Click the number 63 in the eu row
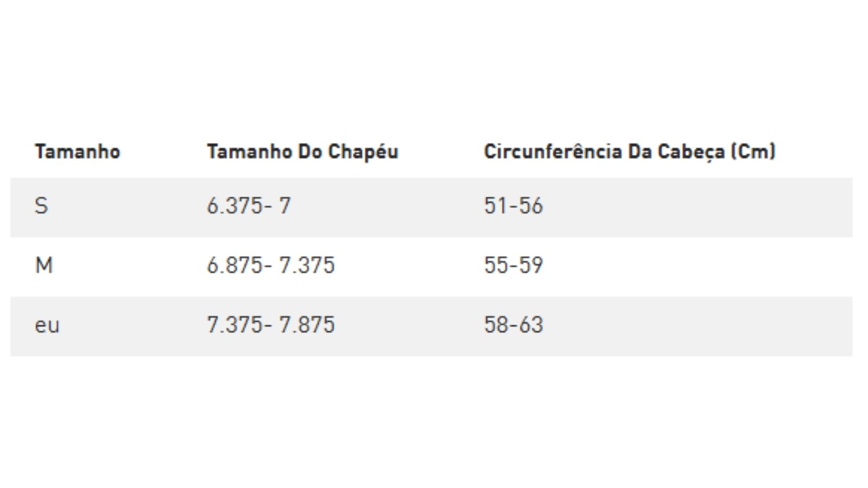This screenshot has width=868, height=488. [x=531, y=325]
